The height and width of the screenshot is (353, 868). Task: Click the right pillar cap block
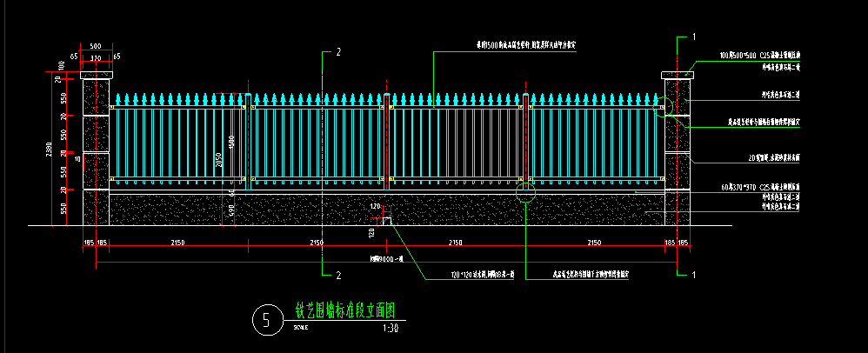click(678, 74)
